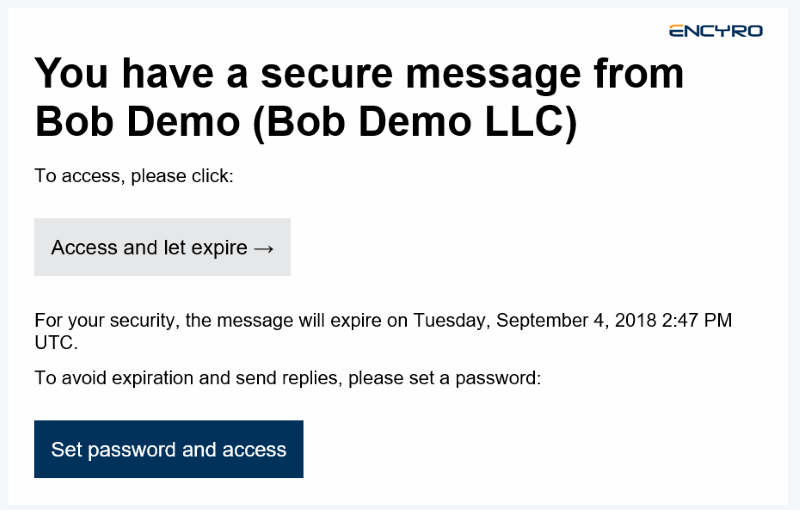
Task: Click 'the message will expire on' text
Action: click(x=296, y=320)
